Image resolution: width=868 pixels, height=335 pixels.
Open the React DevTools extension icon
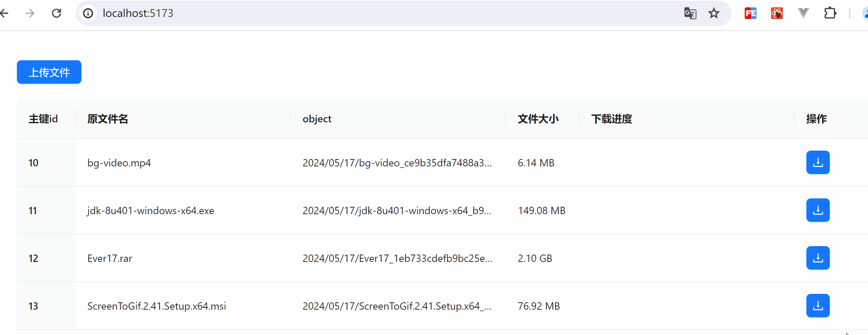777,13
